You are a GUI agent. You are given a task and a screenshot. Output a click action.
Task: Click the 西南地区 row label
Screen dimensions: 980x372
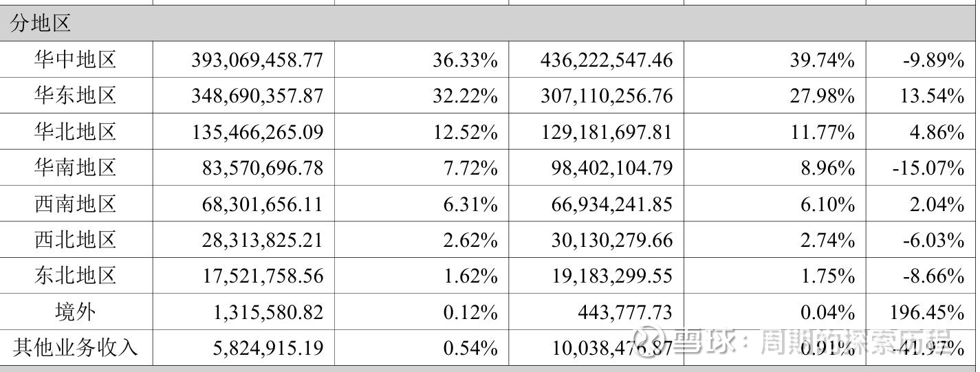point(76,204)
